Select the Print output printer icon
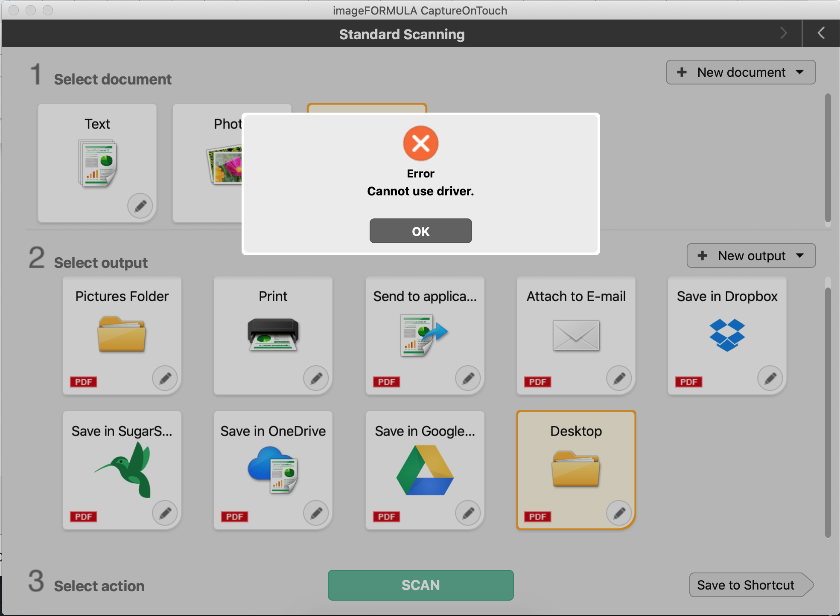This screenshot has height=616, width=840. coord(273,334)
